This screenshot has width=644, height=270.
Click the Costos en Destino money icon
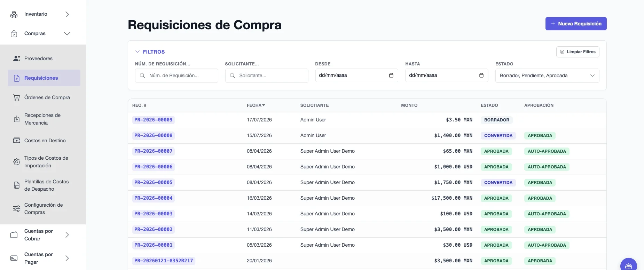(x=17, y=141)
